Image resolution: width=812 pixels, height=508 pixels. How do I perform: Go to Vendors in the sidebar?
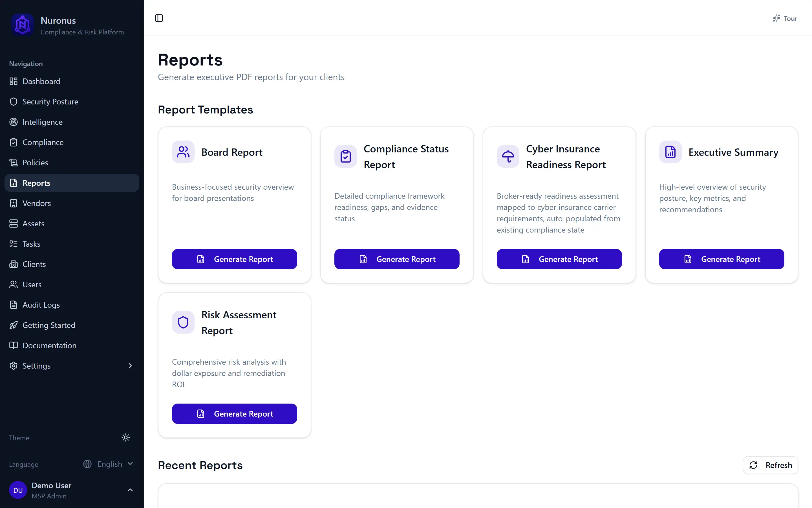click(x=72, y=203)
